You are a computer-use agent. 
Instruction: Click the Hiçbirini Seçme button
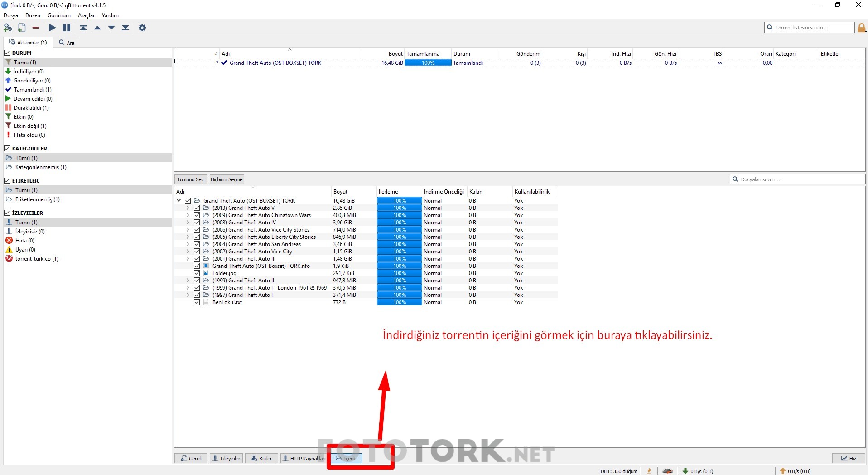click(x=227, y=179)
